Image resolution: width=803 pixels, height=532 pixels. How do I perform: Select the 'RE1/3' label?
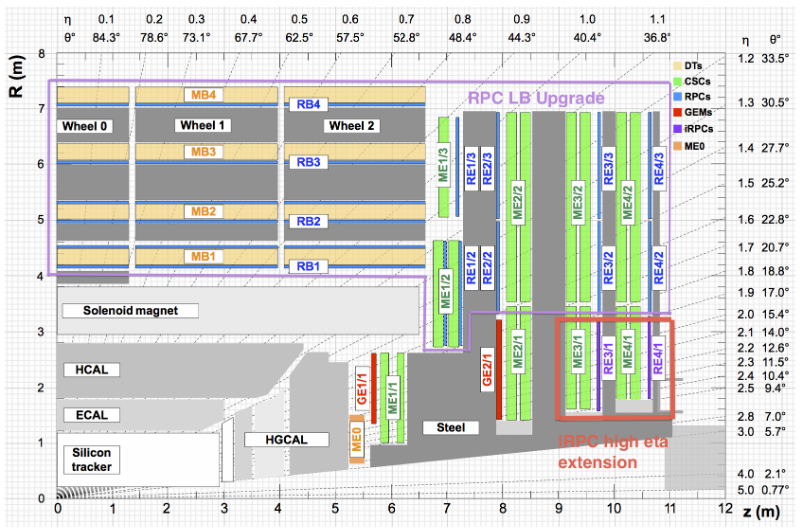[x=471, y=169]
